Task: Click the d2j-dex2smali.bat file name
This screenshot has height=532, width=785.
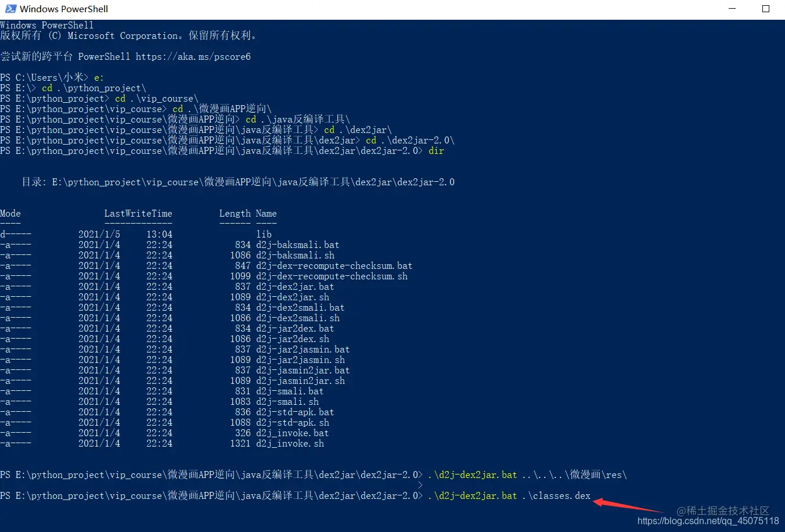Action: coord(300,308)
